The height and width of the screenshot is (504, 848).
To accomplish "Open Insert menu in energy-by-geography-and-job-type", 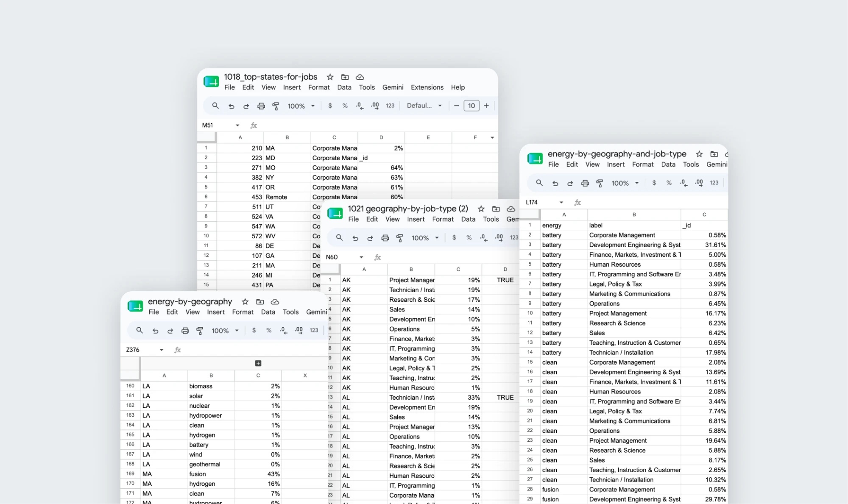I will [616, 164].
